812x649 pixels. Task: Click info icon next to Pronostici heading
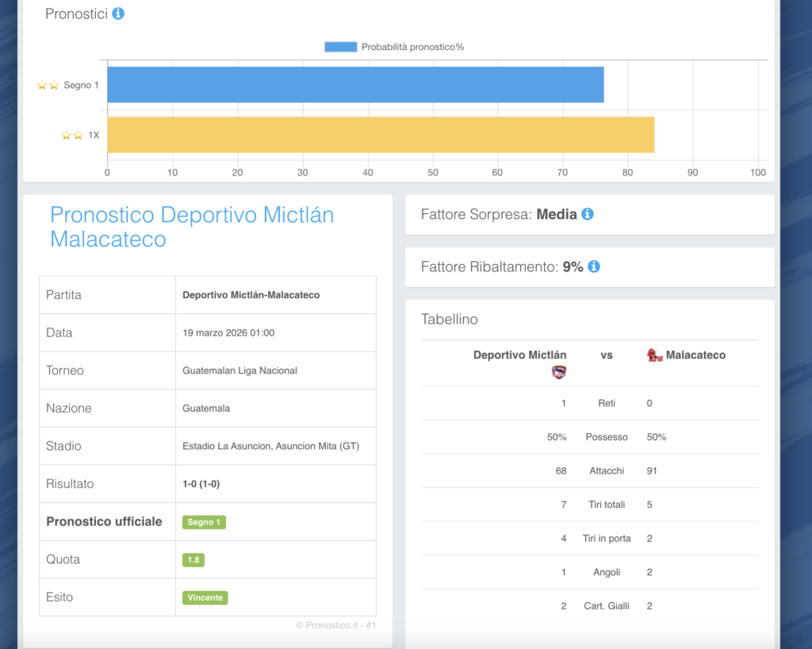[x=118, y=13]
